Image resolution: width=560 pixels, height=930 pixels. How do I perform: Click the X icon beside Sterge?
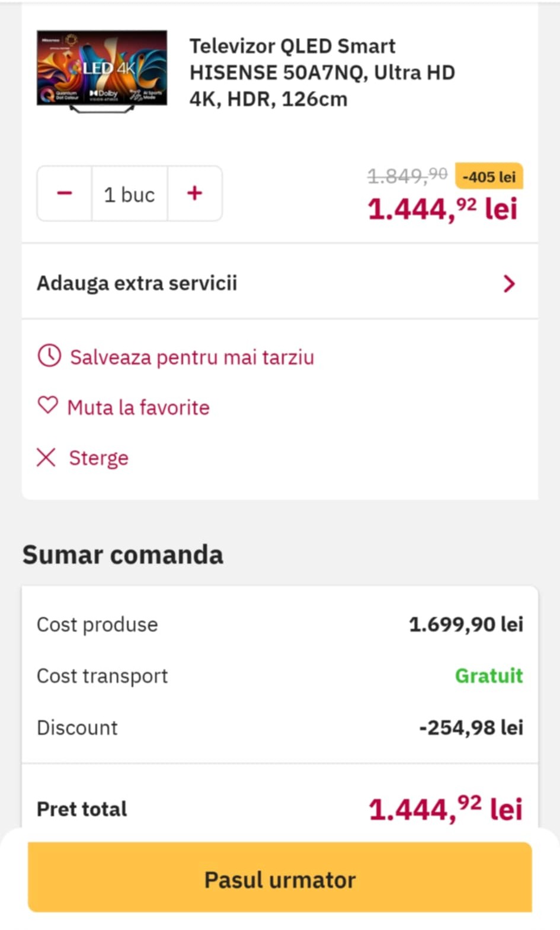click(x=46, y=457)
